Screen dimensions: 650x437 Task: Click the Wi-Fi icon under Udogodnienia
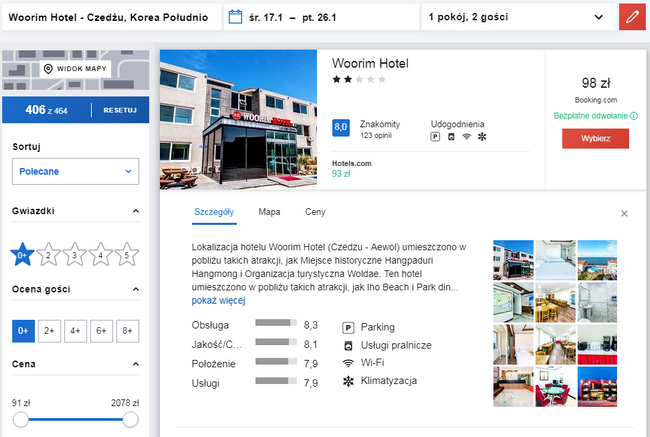click(466, 136)
